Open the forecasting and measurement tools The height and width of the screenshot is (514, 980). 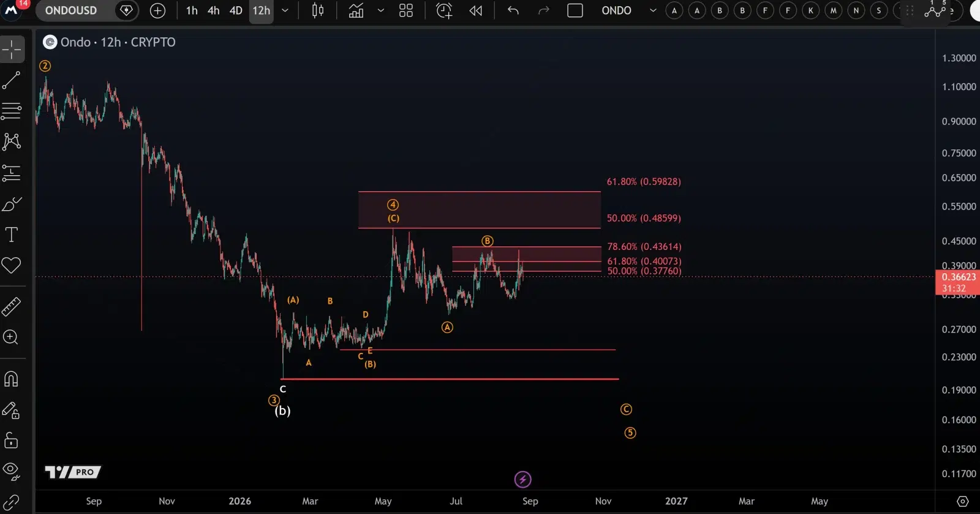click(x=12, y=173)
